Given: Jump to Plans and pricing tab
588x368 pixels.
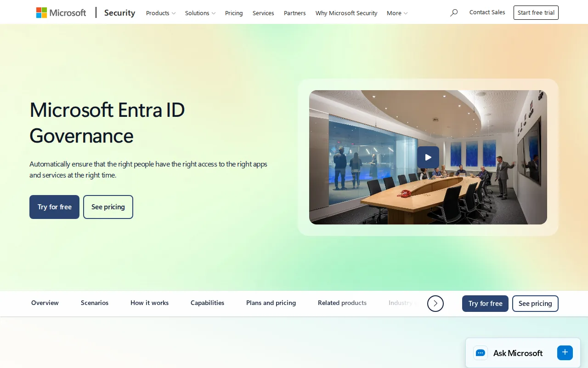Looking at the screenshot, I should point(271,303).
